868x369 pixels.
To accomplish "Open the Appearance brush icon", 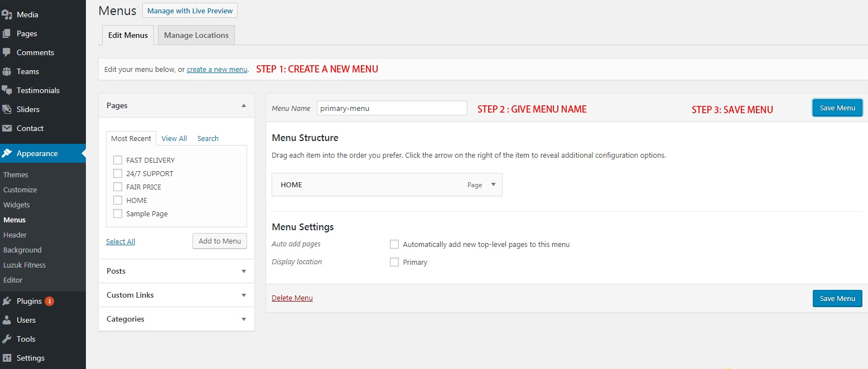I will [x=8, y=153].
